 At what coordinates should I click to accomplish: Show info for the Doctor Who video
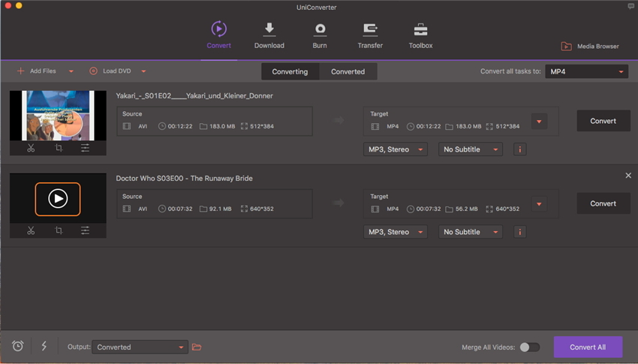point(520,232)
